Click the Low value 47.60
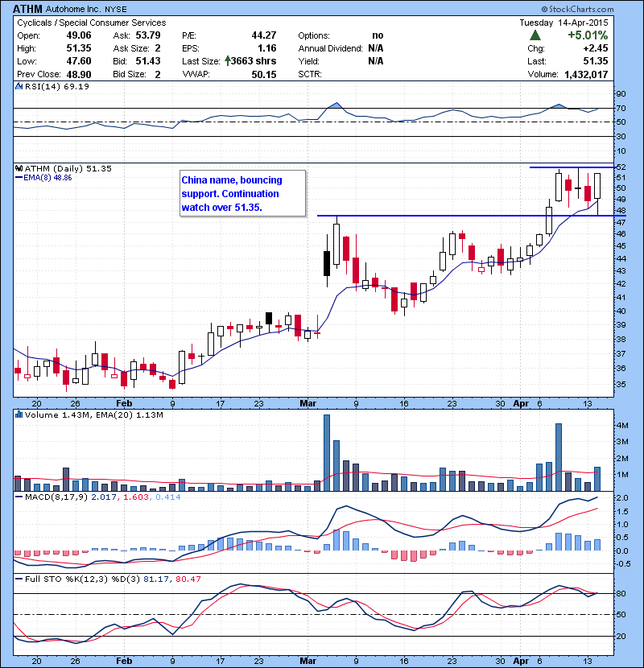 tap(79, 61)
